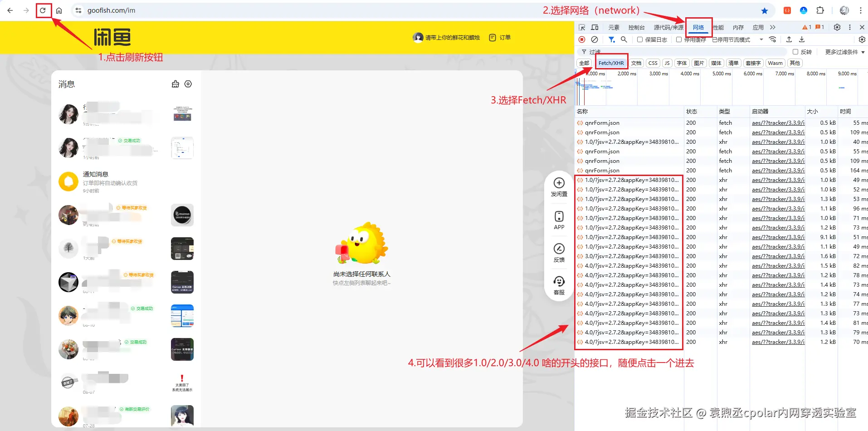Image resolution: width=868 pixels, height=431 pixels.
Task: Clear the network log
Action: click(595, 39)
